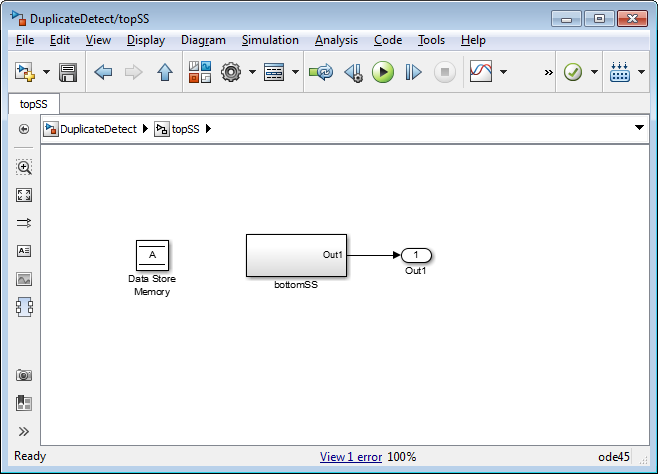Toggle the Hide/Show Explorer Bar button

pyautogui.click(x=24, y=129)
